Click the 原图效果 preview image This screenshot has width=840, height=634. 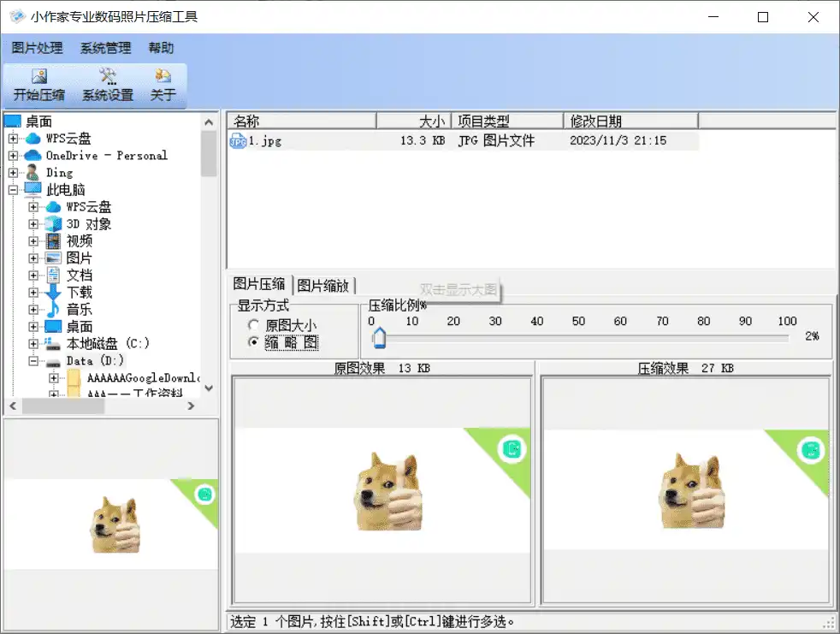(x=382, y=490)
